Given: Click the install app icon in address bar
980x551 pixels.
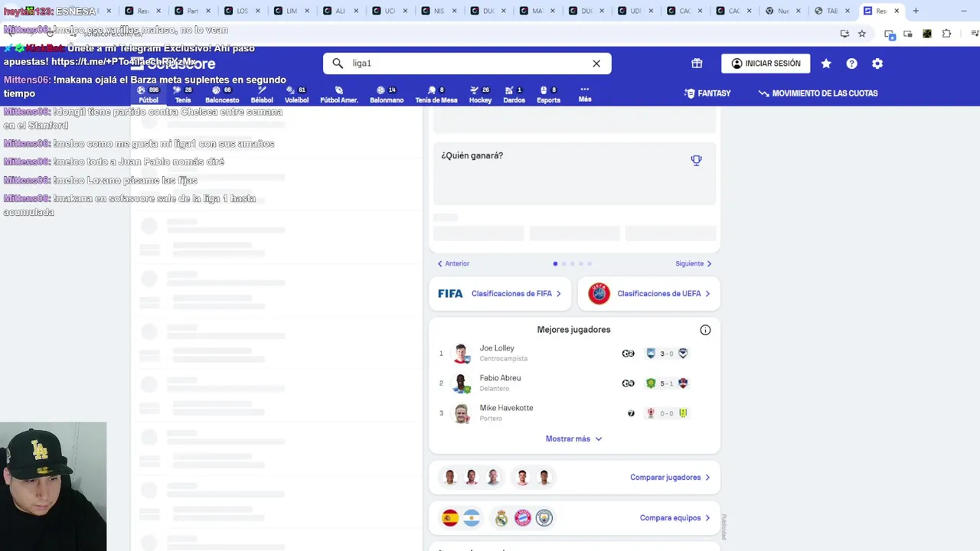Looking at the screenshot, I should tap(844, 34).
